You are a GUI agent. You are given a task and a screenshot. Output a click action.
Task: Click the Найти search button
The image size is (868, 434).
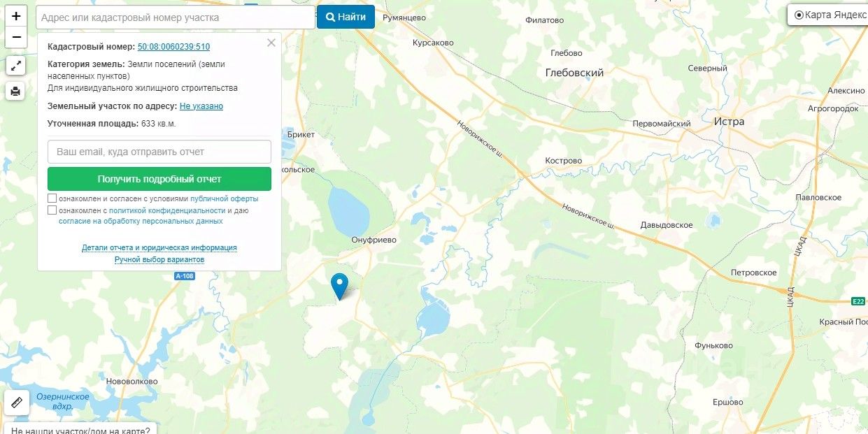346,17
